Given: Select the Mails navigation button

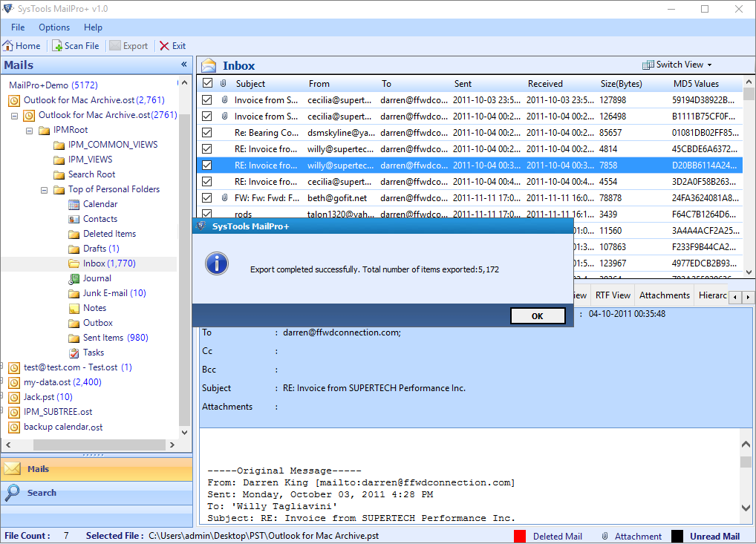Looking at the screenshot, I should (x=97, y=469).
